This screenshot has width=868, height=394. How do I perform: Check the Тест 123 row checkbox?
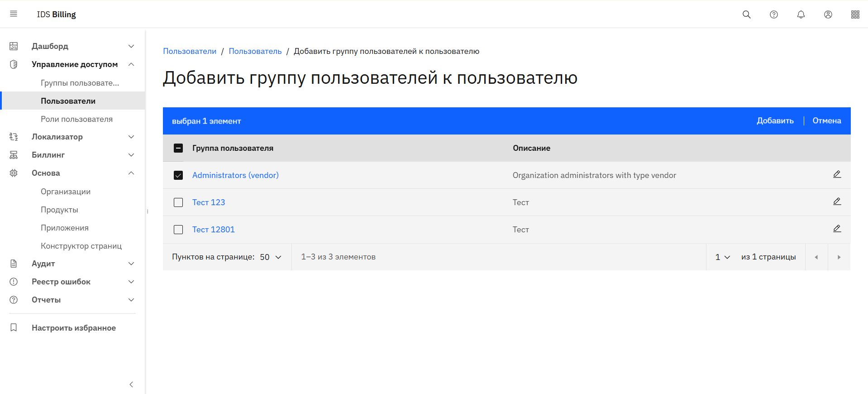point(178,202)
